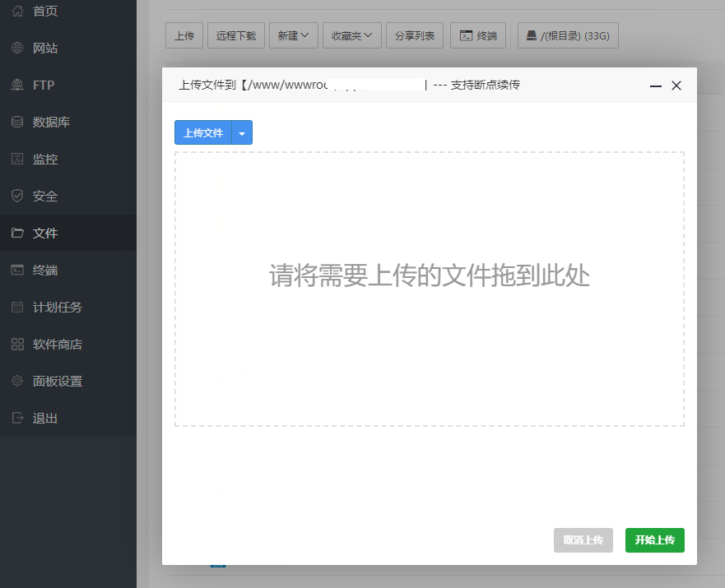Open the 首页 home icon in sidebar
The image size is (725, 588).
pyautogui.click(x=17, y=11)
